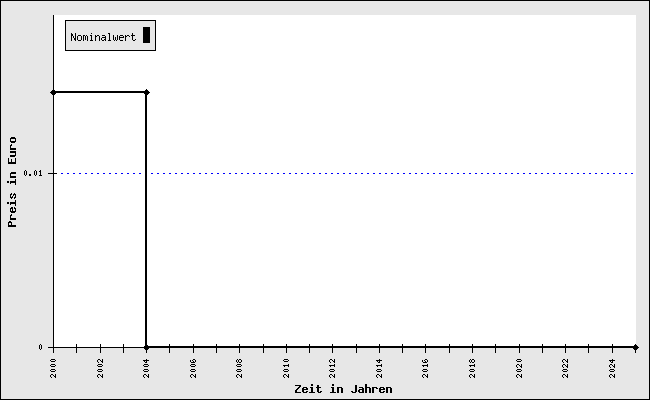
Task: Click the zero-value data point at 2004
Action: (x=146, y=347)
